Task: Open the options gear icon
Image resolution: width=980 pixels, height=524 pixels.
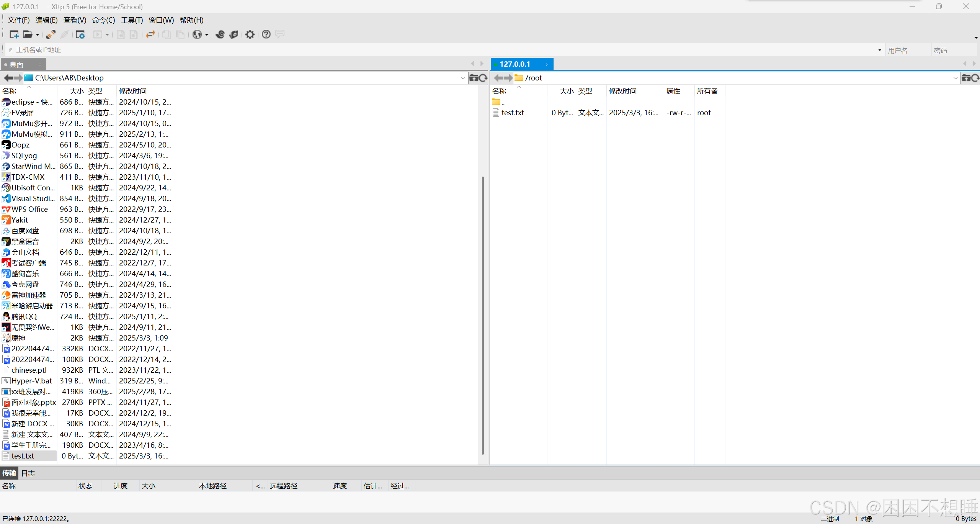Action: pos(250,34)
